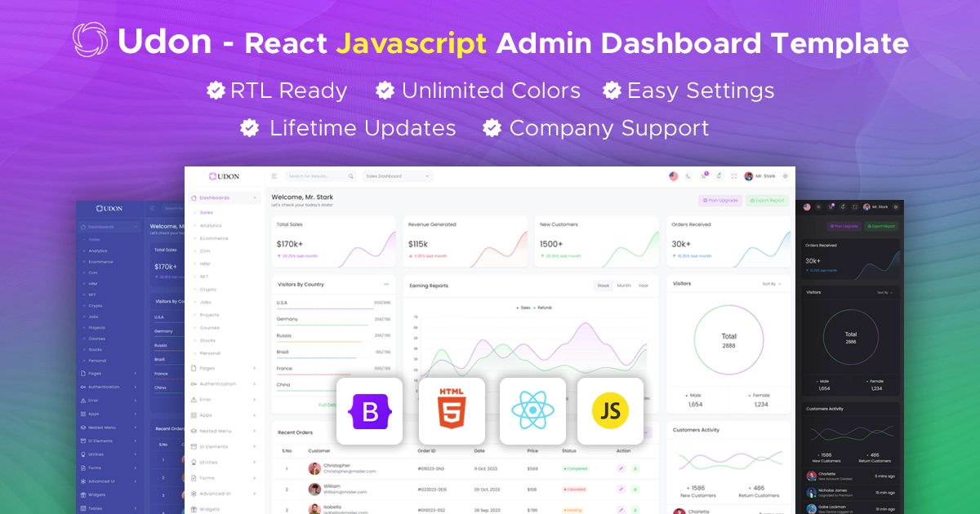The height and width of the screenshot is (514, 980).
Task: Toggle fullscreen mode in the white dashboard header
Action: 733,176
